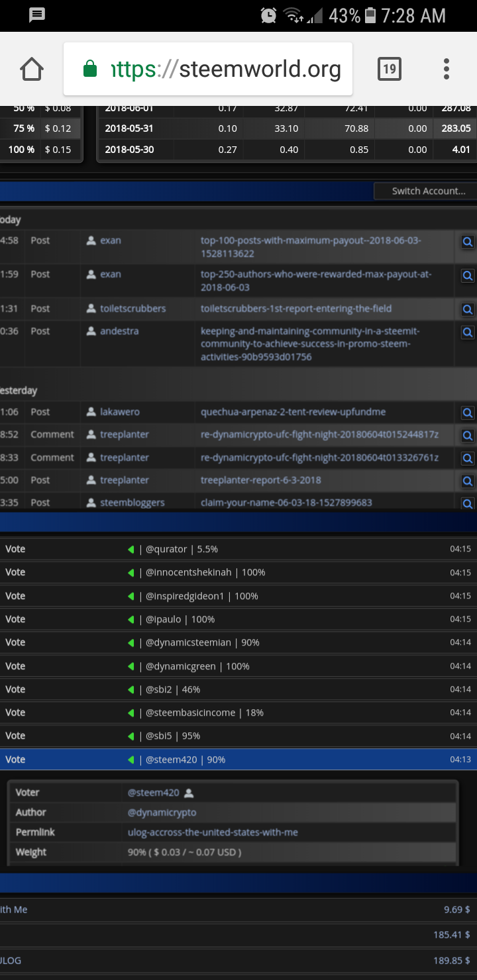This screenshot has height=980, width=477.
Task: Open the browser three-dot menu
Action: (x=447, y=69)
